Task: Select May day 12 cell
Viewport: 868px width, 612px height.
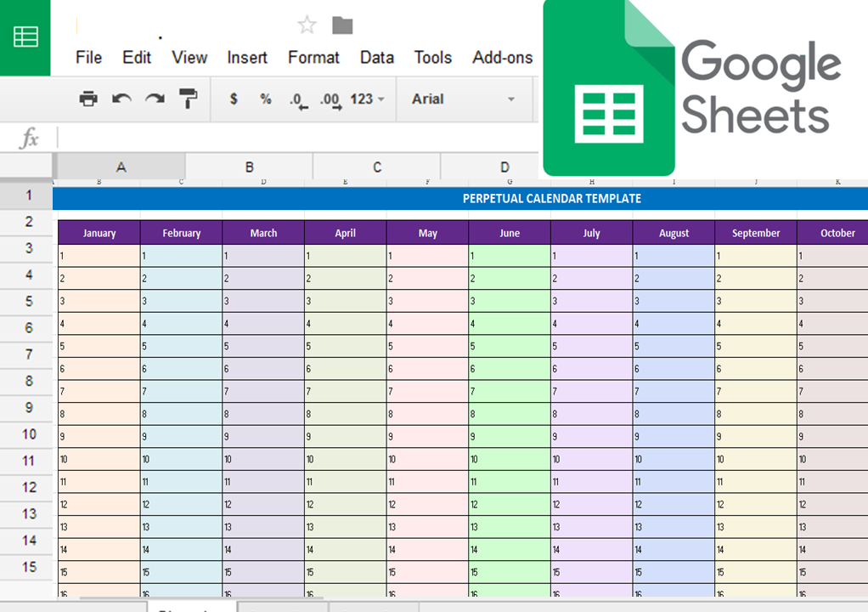Action: [427, 505]
